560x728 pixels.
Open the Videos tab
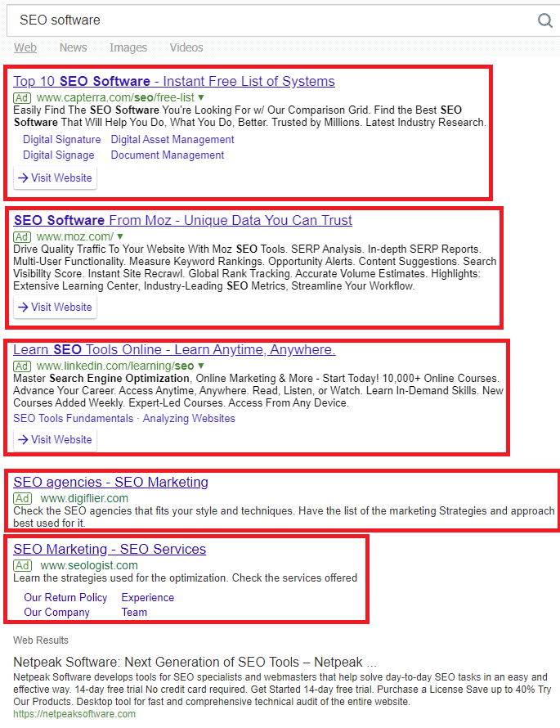[x=186, y=47]
